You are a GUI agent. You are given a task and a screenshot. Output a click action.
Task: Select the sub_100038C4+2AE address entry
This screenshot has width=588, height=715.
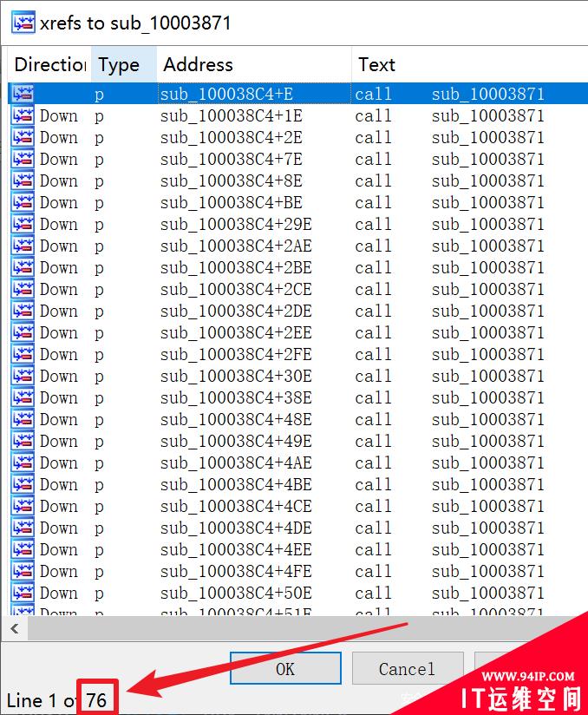(235, 246)
